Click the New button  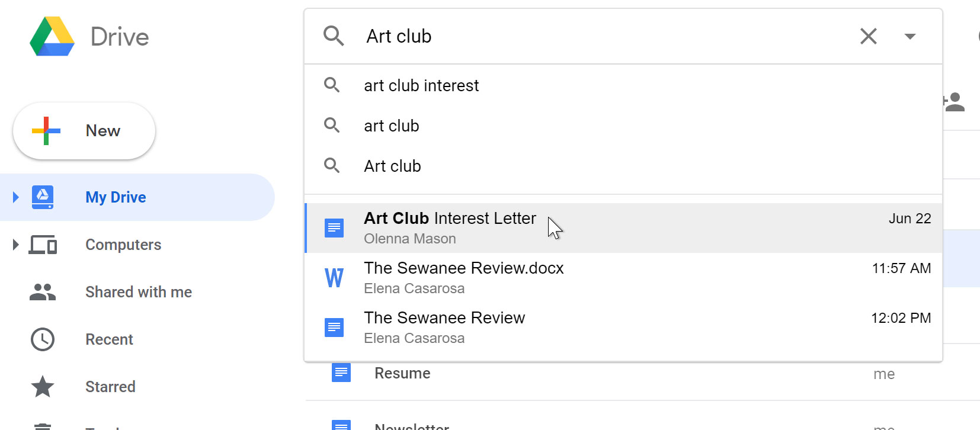point(83,131)
